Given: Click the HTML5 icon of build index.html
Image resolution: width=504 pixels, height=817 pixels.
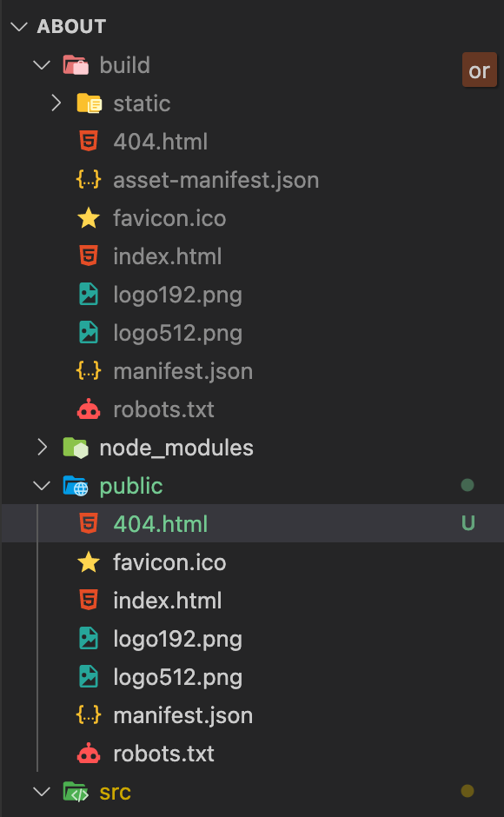Looking at the screenshot, I should pyautogui.click(x=89, y=256).
